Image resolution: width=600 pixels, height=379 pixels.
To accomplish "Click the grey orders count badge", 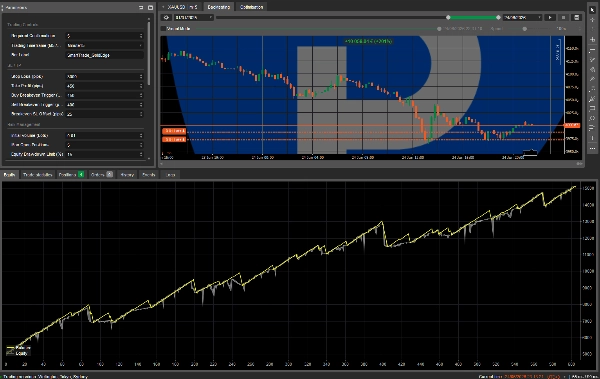I will (x=110, y=175).
